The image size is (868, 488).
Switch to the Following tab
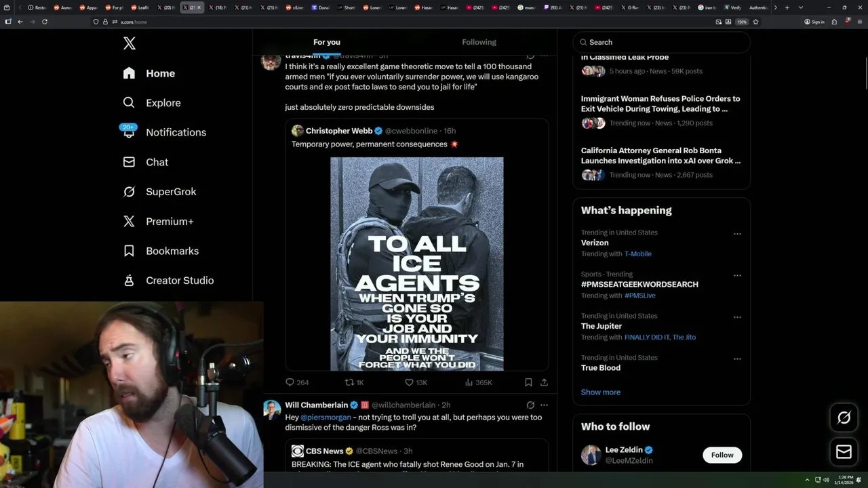479,42
